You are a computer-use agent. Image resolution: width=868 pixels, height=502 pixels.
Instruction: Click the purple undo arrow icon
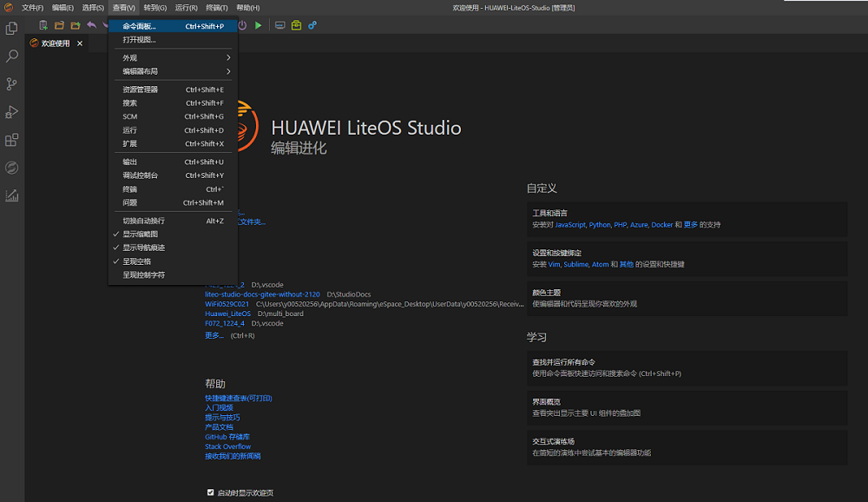point(91,25)
